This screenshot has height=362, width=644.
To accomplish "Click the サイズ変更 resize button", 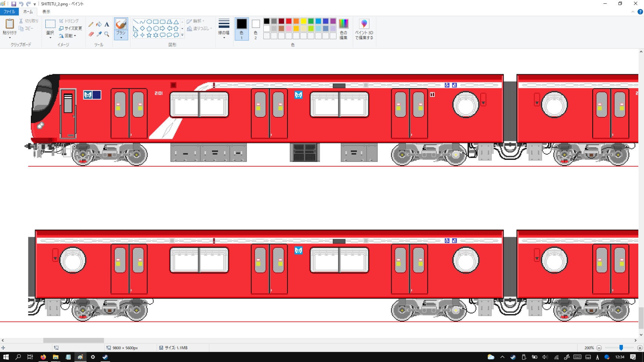I will 71,28.
